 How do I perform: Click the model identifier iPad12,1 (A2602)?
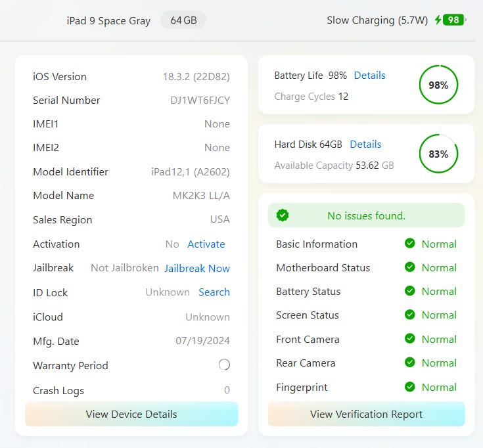tap(191, 172)
